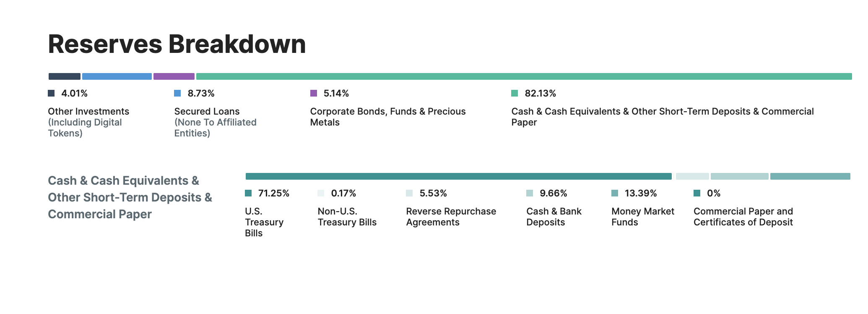Screen dimensions: 868x314
Task: Select the blue 8.73% legend square
Action: click(177, 93)
